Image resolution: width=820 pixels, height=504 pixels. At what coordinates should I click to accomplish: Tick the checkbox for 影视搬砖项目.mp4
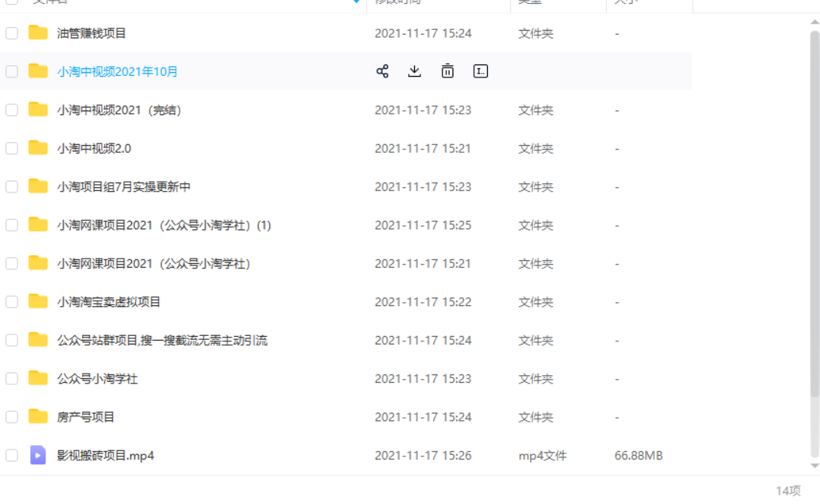[12, 456]
